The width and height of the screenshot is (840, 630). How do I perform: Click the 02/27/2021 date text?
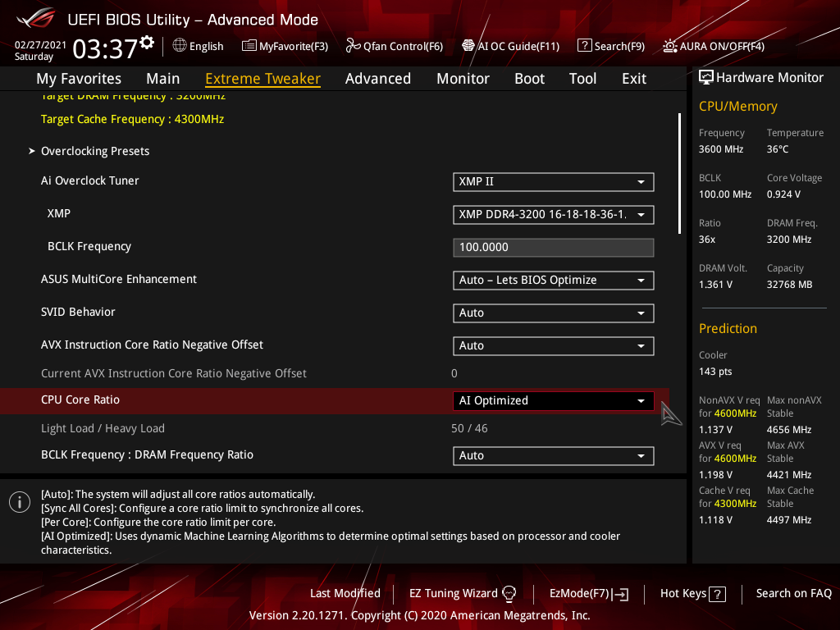point(40,45)
